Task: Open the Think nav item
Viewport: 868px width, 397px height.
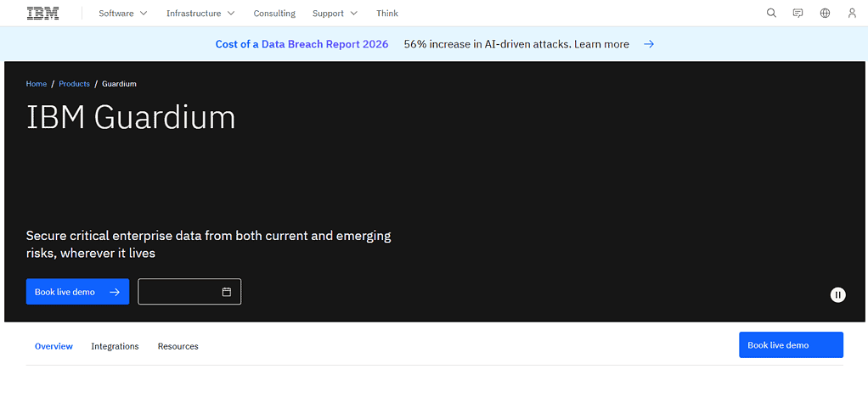Action: coord(387,14)
